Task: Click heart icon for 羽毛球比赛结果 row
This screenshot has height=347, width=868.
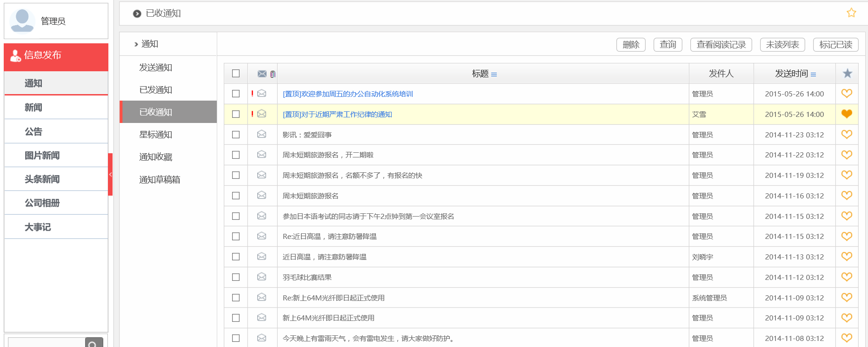Action: pyautogui.click(x=847, y=277)
